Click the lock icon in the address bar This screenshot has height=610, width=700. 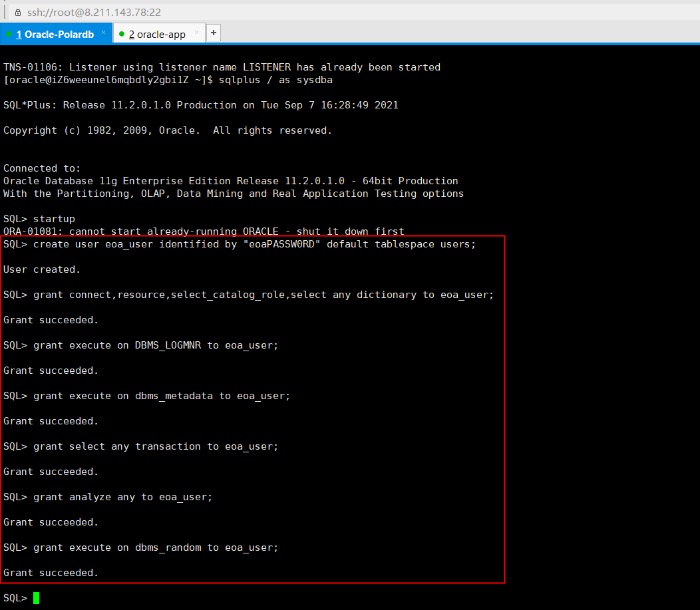(x=18, y=13)
